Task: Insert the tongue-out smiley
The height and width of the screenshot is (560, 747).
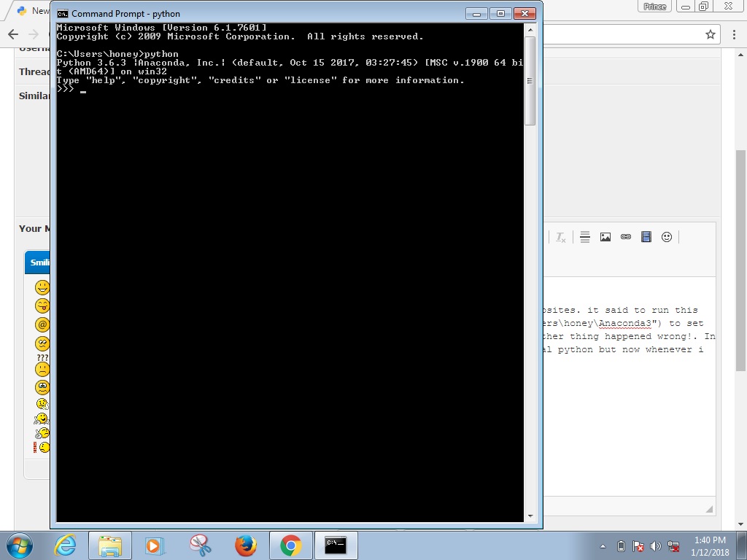Action: click(42, 306)
